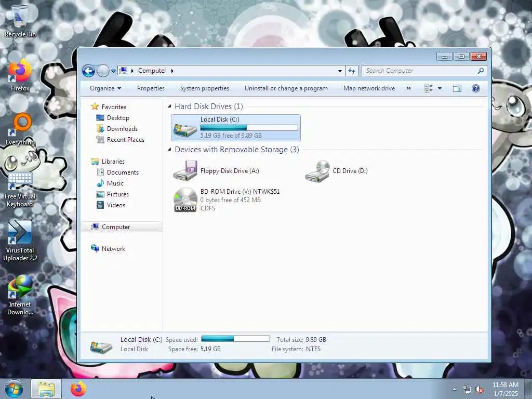This screenshot has height=399, width=532.
Task: Open the Pictures library
Action: point(117,194)
